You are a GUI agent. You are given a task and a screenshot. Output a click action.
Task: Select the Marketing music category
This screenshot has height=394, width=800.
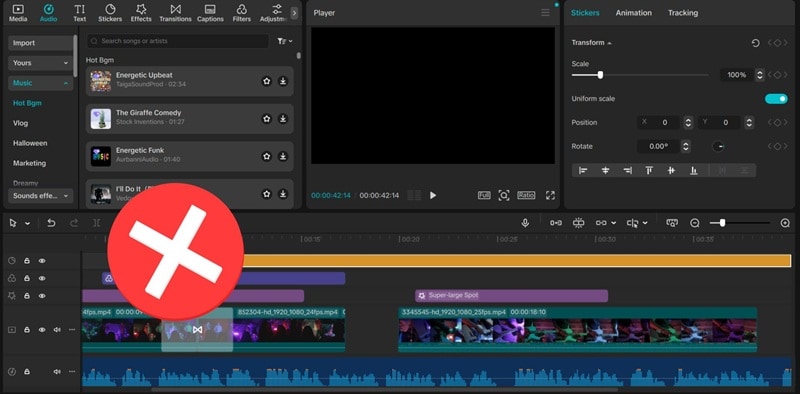(29, 163)
